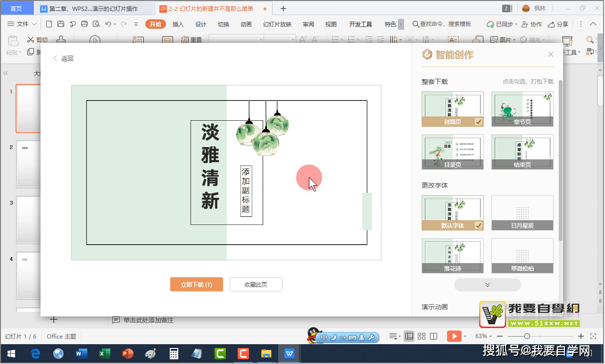The height and width of the screenshot is (364, 605).
Task: Click the 分享 button
Action: [558, 24]
